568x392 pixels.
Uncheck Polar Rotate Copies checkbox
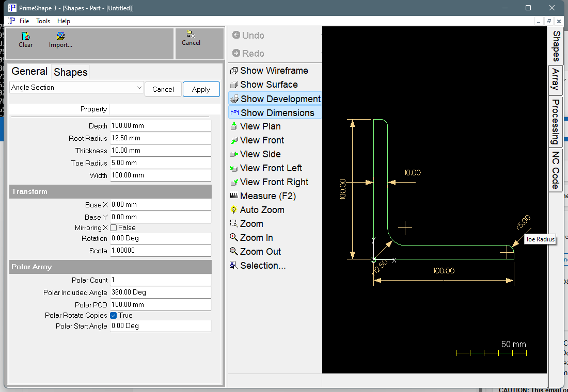click(114, 315)
